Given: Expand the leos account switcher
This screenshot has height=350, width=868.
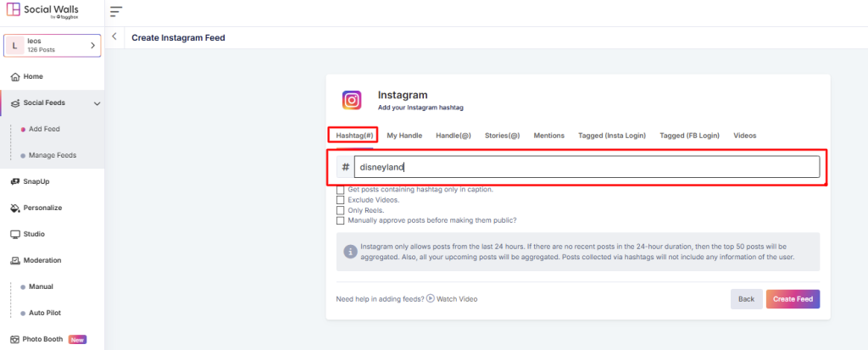Looking at the screenshot, I should point(92,45).
